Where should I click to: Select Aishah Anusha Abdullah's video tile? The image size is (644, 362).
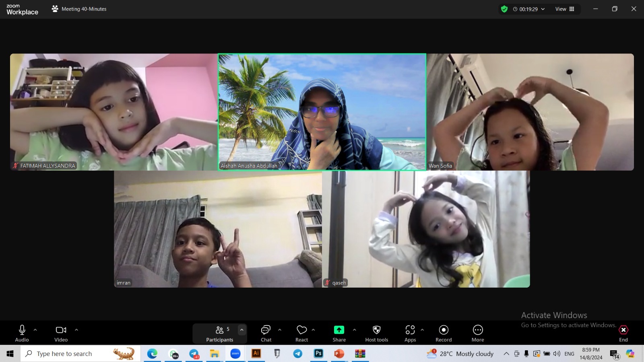pyautogui.click(x=322, y=112)
